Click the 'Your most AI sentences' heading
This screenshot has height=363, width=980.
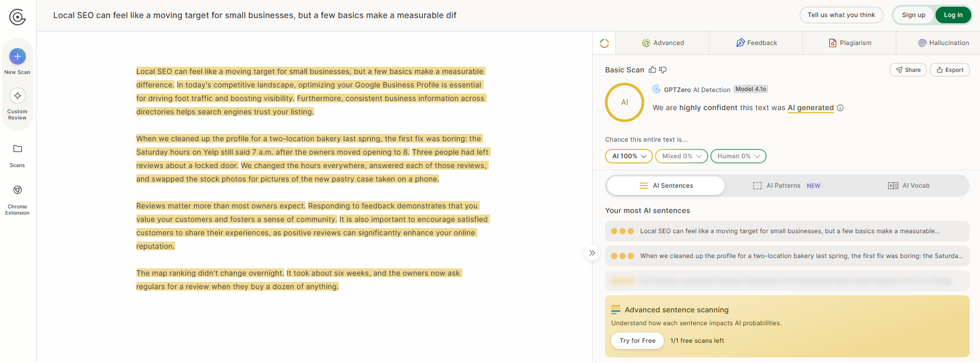[647, 210]
